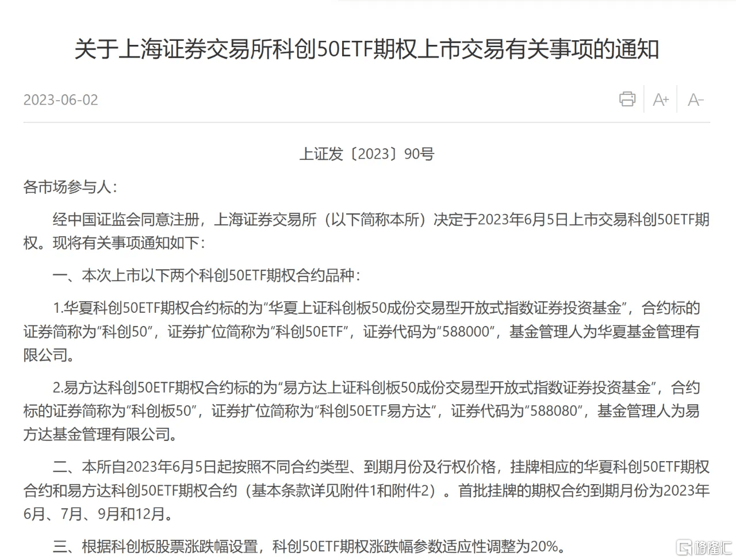This screenshot has height=560, width=736.
Task: Increase font size with A+ icon
Action: [661, 100]
